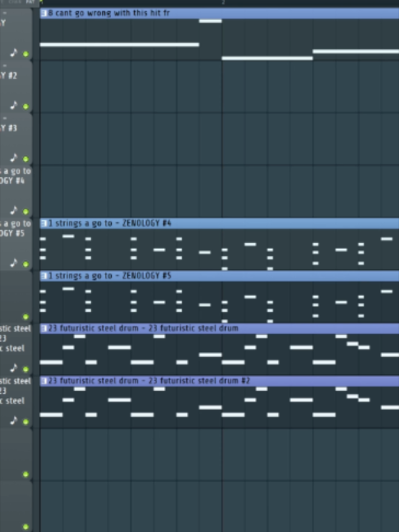Toggle the green mute LED on the bottom empty track
The image size is (399, 532).
[26, 527]
